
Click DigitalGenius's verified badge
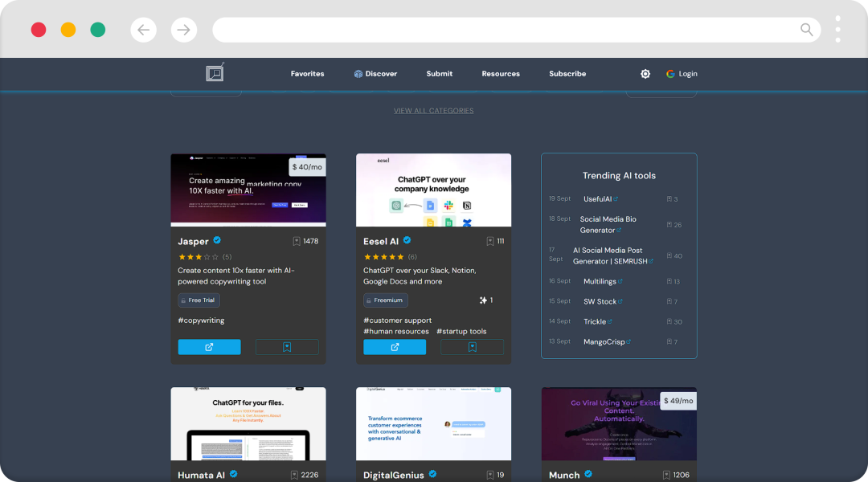pos(432,474)
